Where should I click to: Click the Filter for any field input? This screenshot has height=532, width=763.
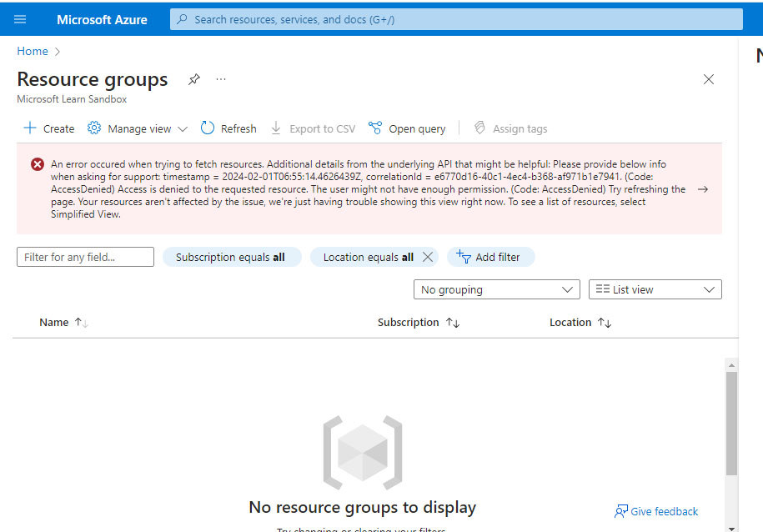[x=85, y=257]
